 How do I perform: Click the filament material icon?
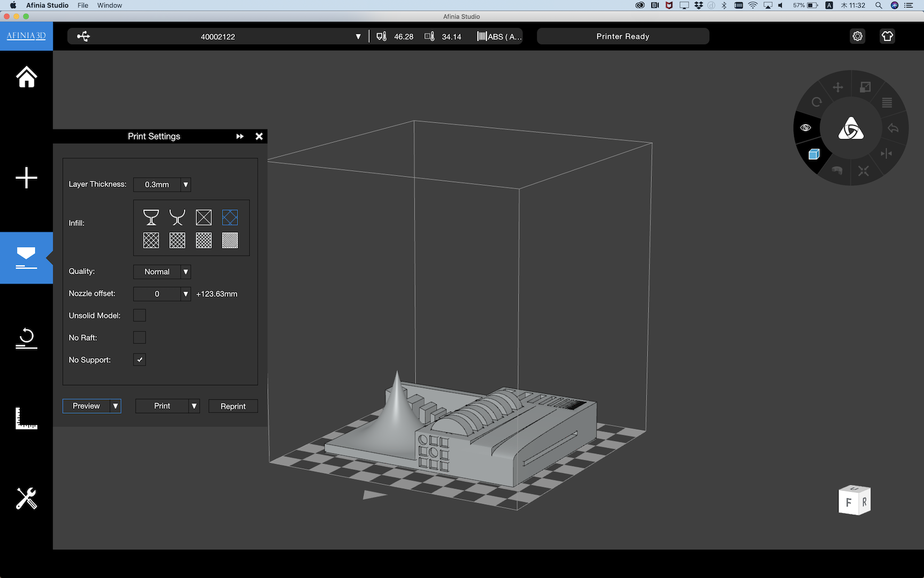point(482,36)
